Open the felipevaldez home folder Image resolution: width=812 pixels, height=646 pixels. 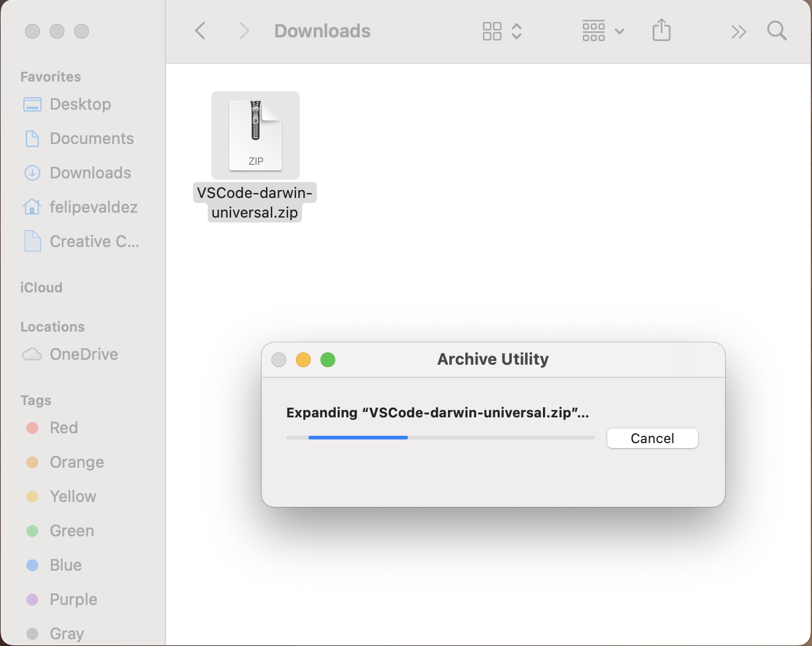tap(93, 207)
